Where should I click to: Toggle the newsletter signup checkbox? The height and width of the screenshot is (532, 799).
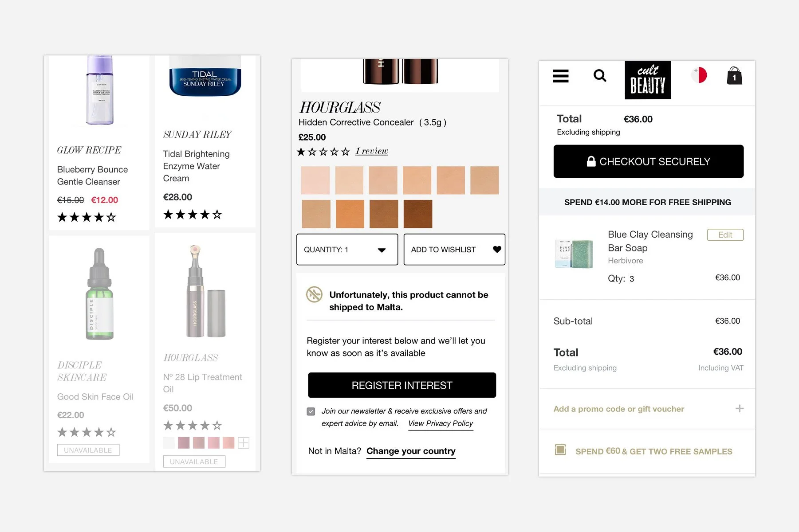click(x=311, y=411)
